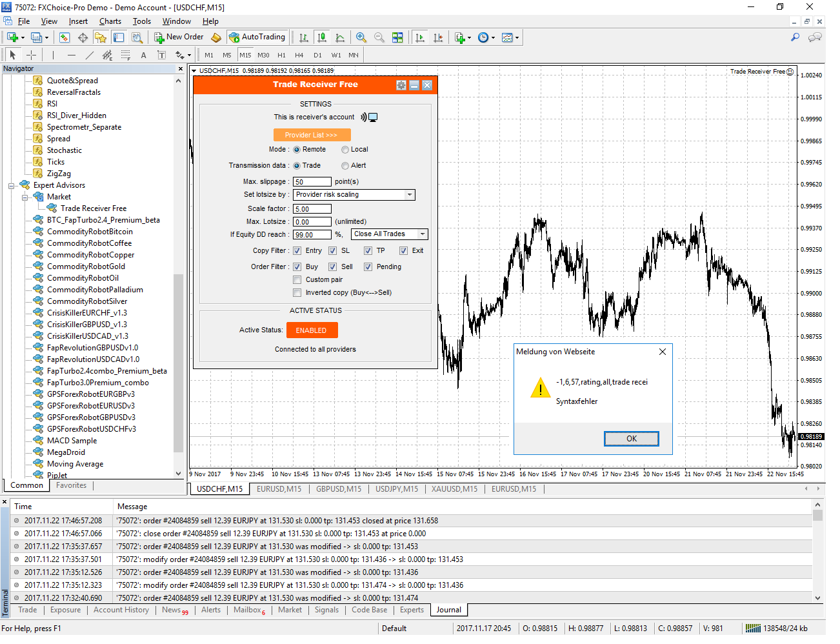Screen dimensions: 840x644
Task: Switch to the Account History tab
Action: tap(121, 610)
